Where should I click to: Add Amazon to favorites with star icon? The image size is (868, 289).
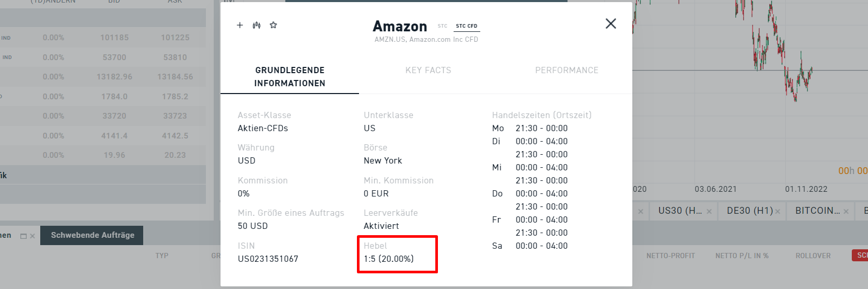pos(273,25)
